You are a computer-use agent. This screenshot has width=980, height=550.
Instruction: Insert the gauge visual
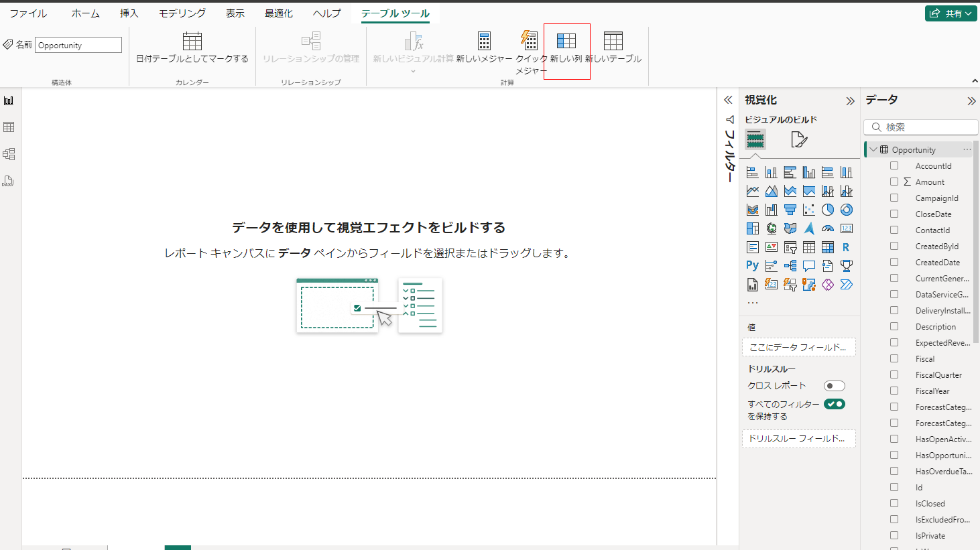point(828,228)
